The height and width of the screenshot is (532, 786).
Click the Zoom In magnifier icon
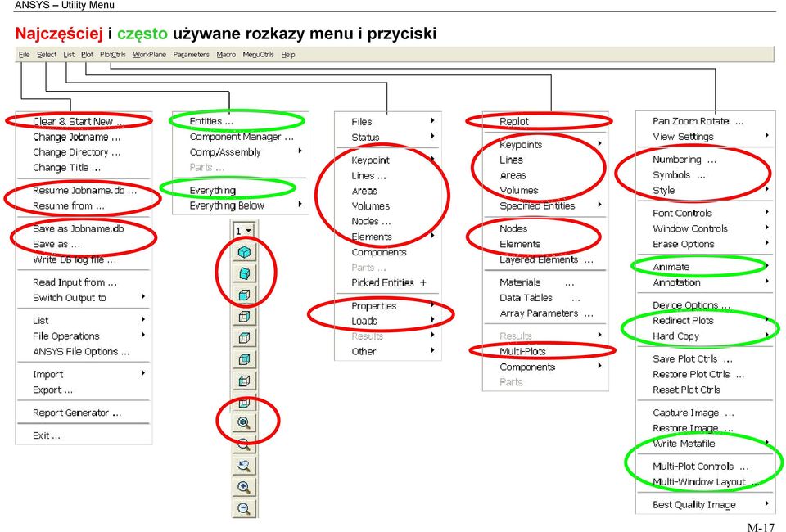tap(244, 488)
